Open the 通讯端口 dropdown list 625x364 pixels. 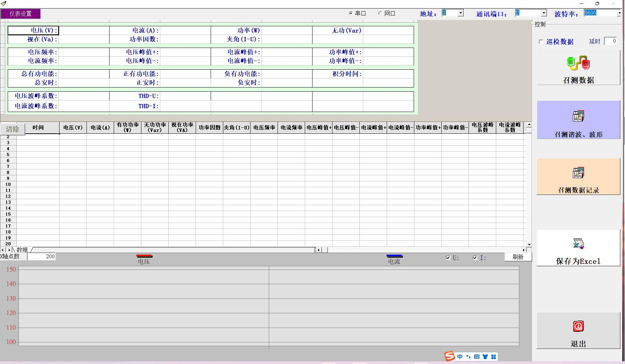point(544,13)
